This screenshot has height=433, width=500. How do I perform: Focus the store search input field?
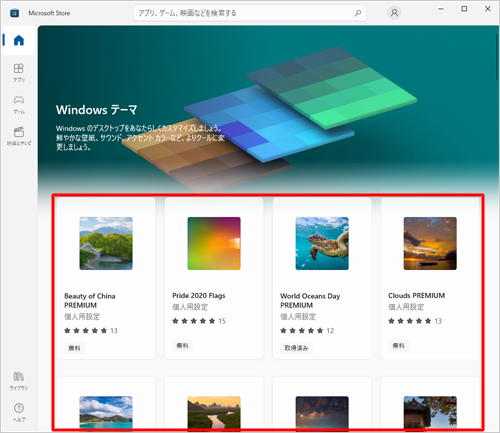tap(250, 13)
